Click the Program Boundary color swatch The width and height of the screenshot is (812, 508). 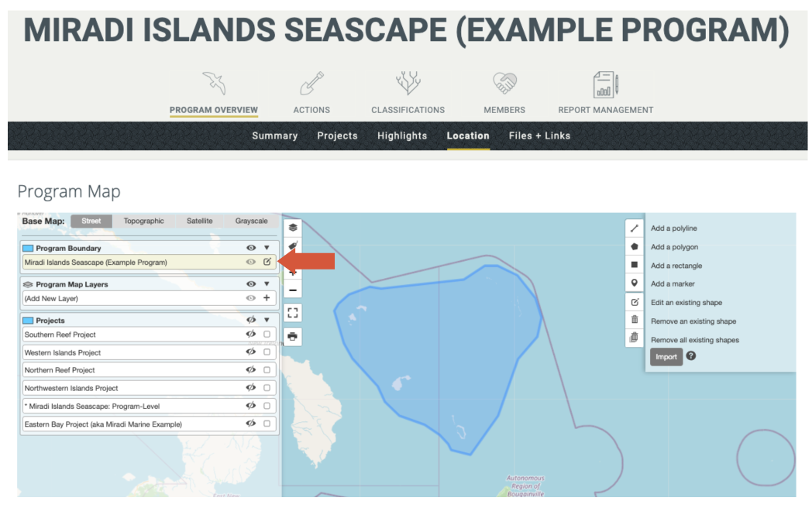(30, 248)
